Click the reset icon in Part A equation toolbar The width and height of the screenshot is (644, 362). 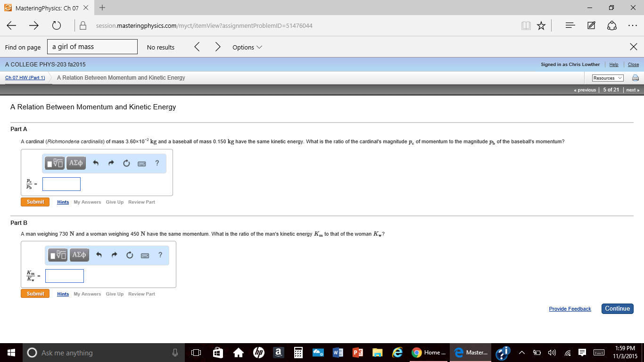tap(126, 163)
